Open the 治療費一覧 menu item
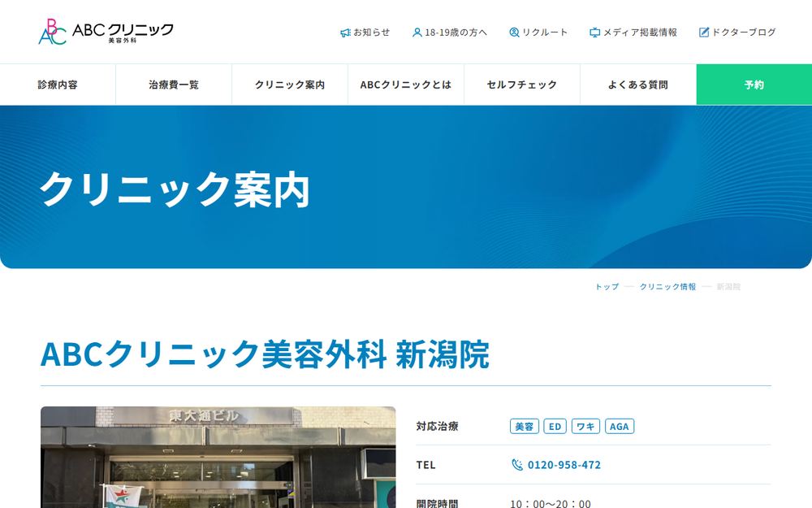This screenshot has width=812, height=508. pos(174,85)
